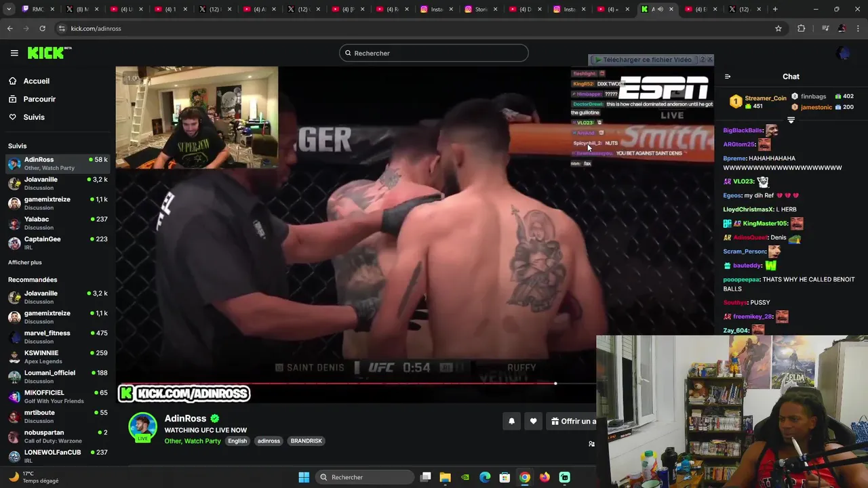868x488 pixels.
Task: Open KSWINNIIE recommended channel
Action: pos(58,357)
